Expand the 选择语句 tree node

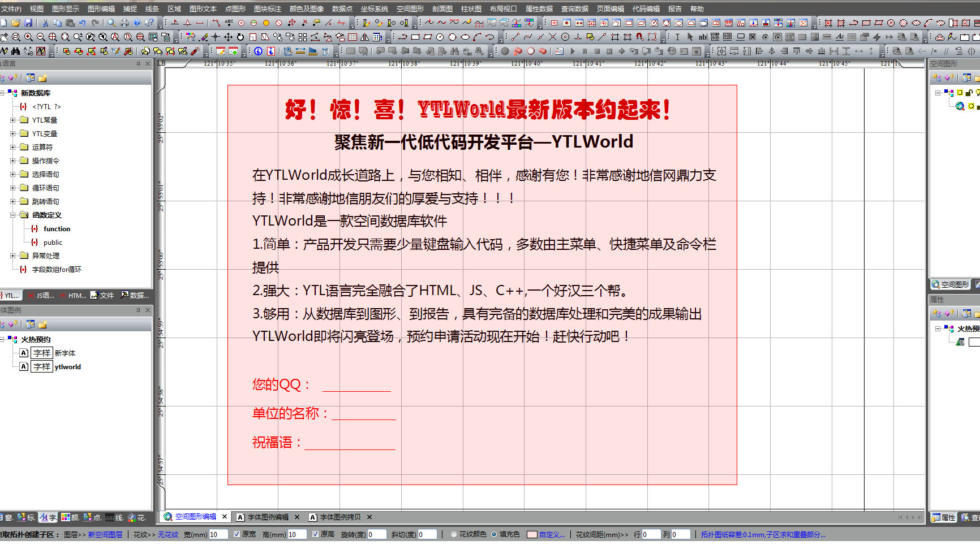12,174
